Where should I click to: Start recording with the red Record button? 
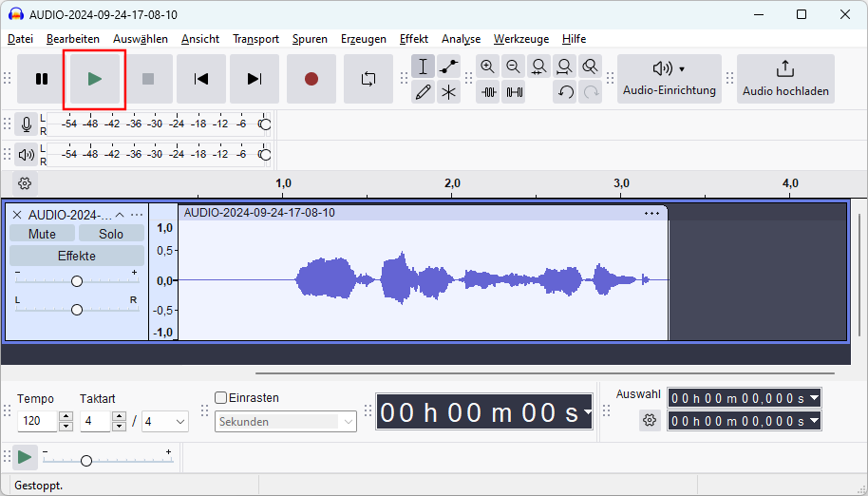click(311, 79)
